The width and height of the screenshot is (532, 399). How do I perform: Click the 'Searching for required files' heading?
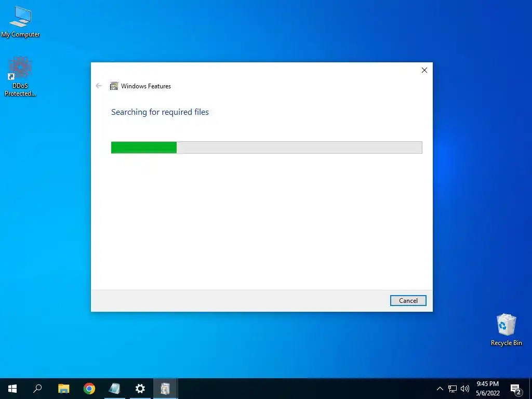[x=160, y=112]
